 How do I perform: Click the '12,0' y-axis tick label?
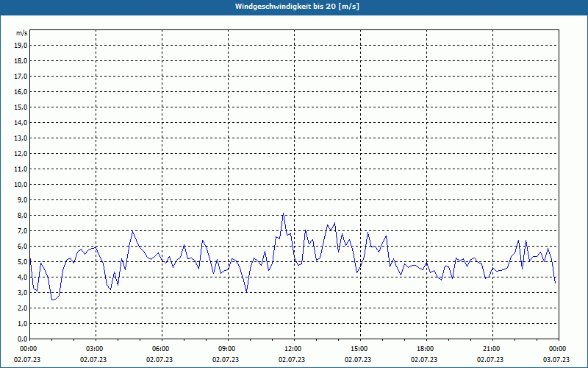[21, 153]
